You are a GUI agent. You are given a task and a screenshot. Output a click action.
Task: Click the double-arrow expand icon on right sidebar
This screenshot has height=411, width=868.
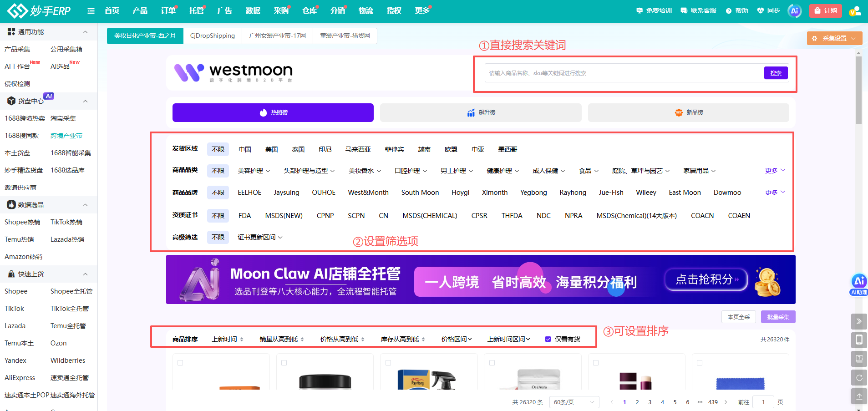[859, 321]
